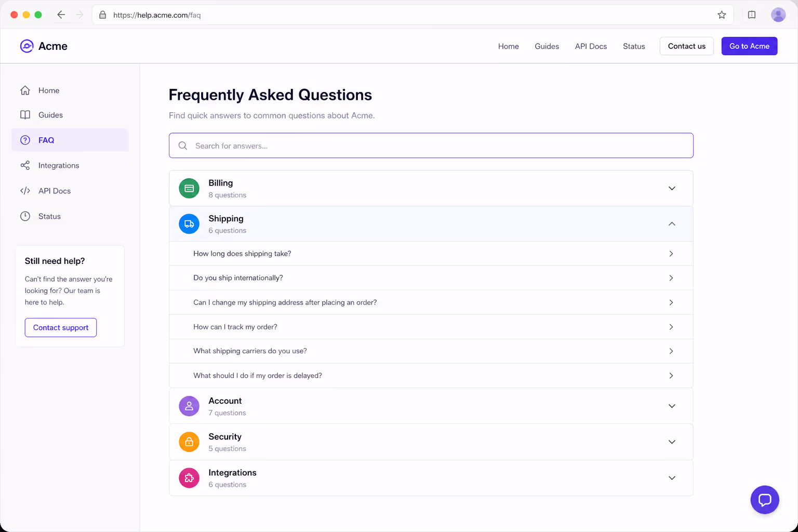The image size is (798, 532).
Task: Open arrow for 'Do you ship internationally?'
Action: (671, 278)
